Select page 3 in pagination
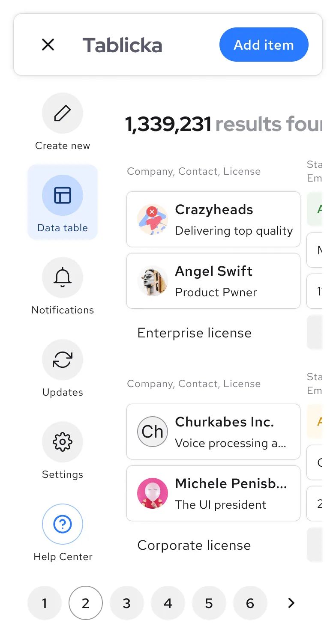 (x=127, y=603)
